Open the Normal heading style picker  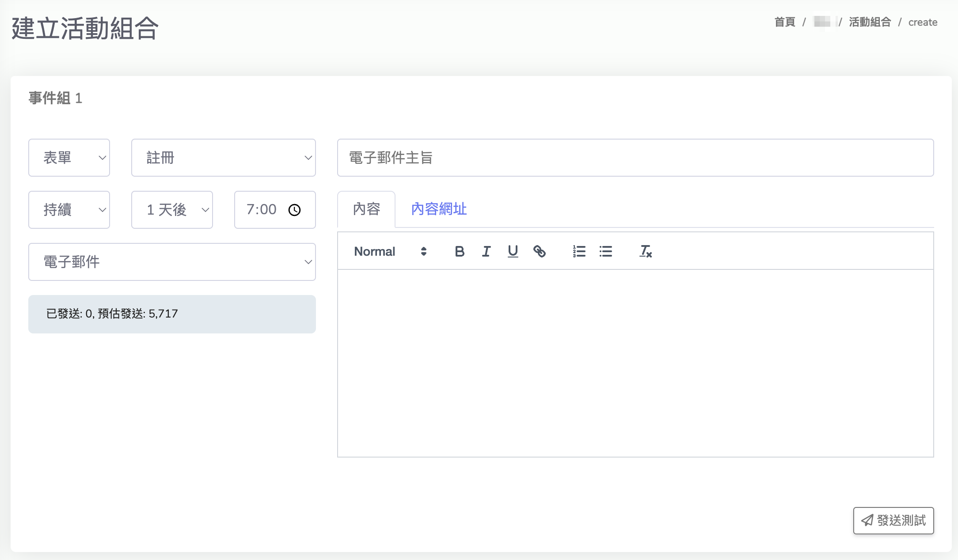click(390, 251)
